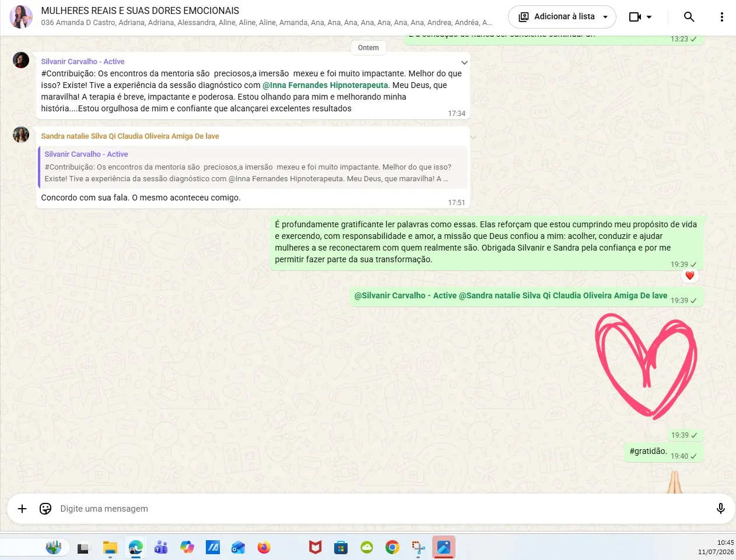Click the @Sandra natalie Silva mention

coord(563,295)
